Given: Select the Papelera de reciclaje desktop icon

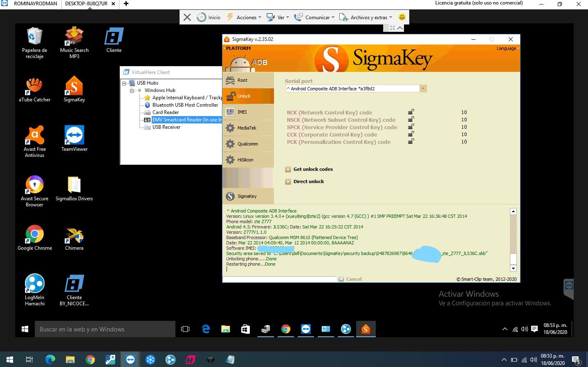Looking at the screenshot, I should click(x=34, y=43).
